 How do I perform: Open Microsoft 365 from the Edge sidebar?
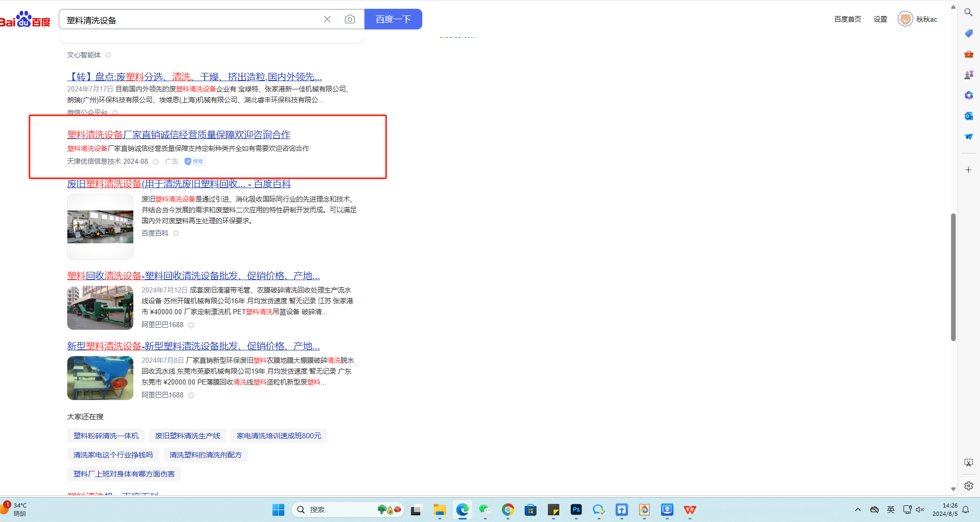click(x=969, y=96)
